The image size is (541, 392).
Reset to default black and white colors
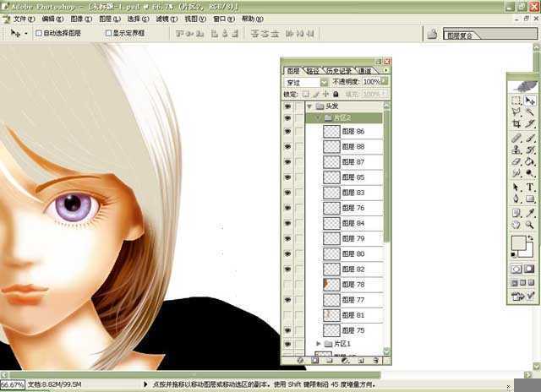[x=514, y=255]
